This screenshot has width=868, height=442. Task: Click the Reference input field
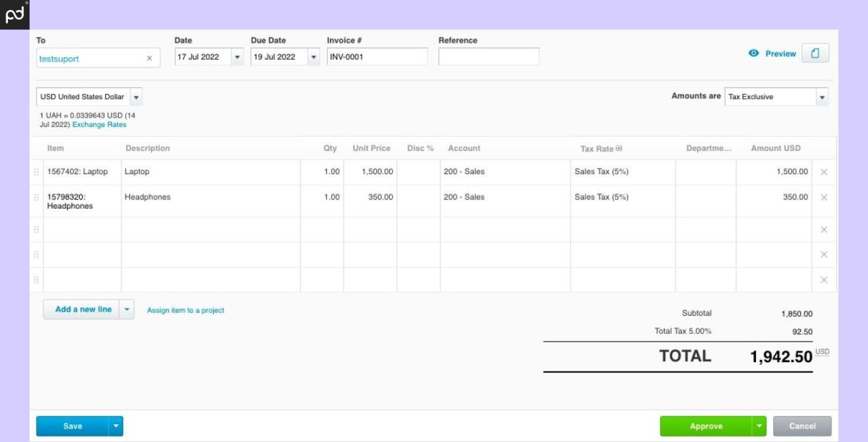(488, 55)
